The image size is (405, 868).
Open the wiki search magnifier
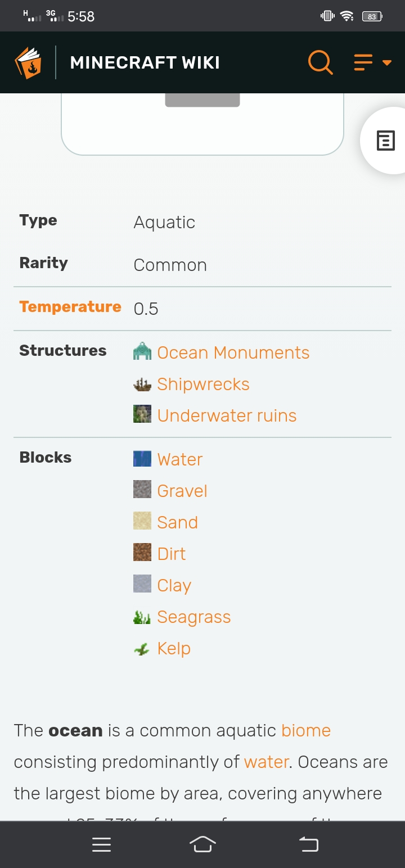(x=321, y=62)
